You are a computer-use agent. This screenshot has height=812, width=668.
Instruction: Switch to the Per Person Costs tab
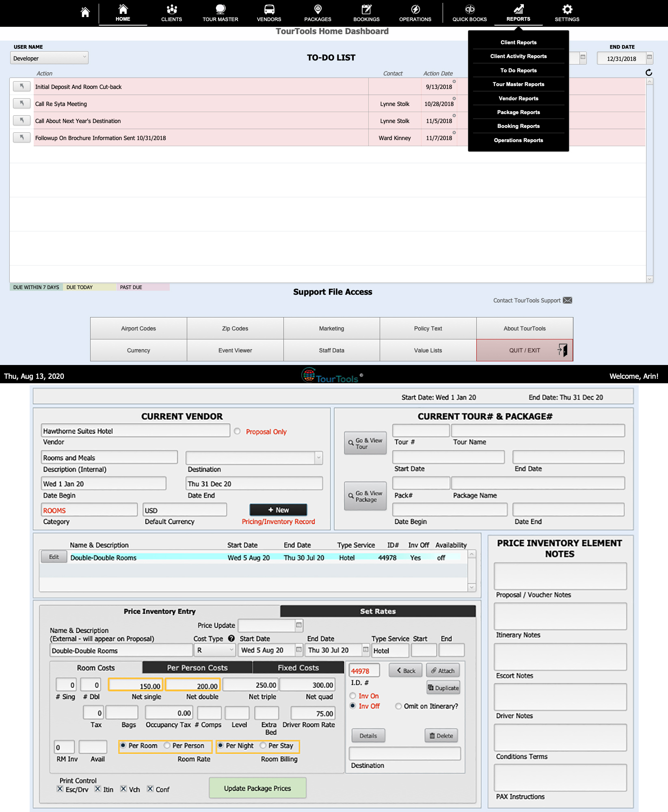(x=197, y=667)
